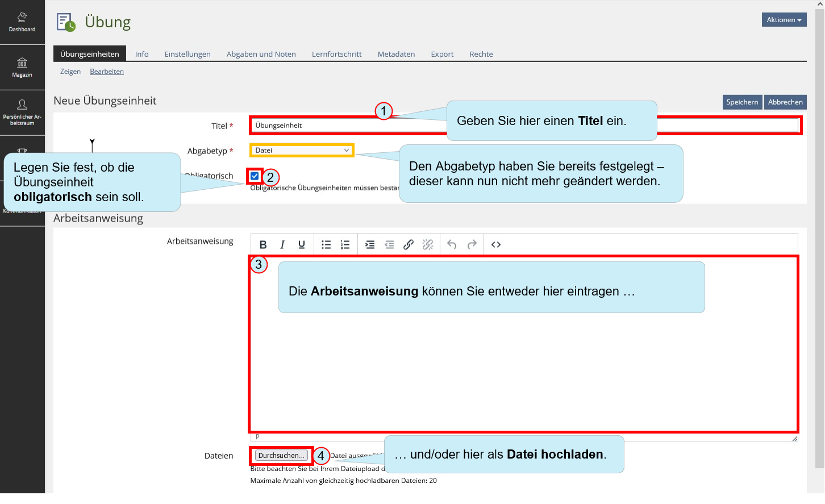Select the Bearbeiten sub-tab
Image resolution: width=825 pixels, height=504 pixels.
coord(107,72)
